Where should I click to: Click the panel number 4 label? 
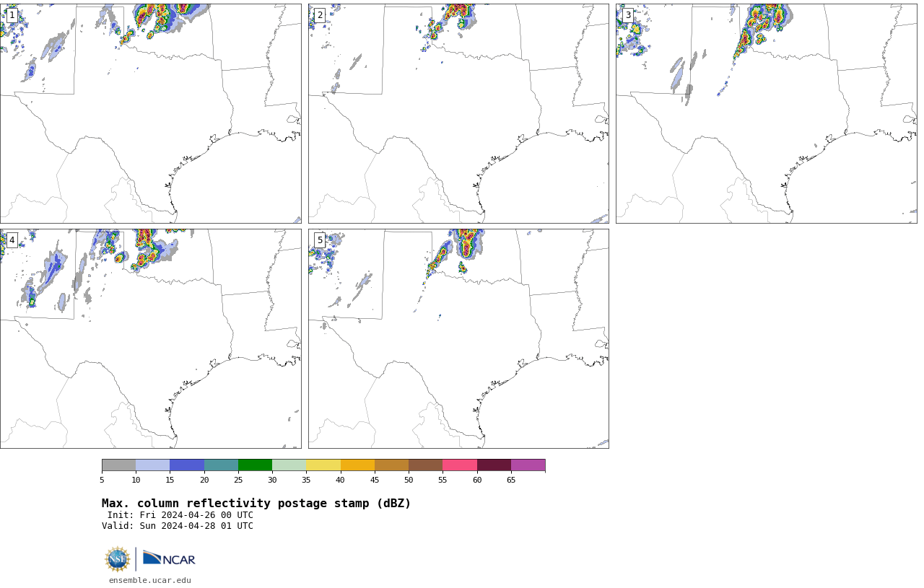(x=12, y=240)
